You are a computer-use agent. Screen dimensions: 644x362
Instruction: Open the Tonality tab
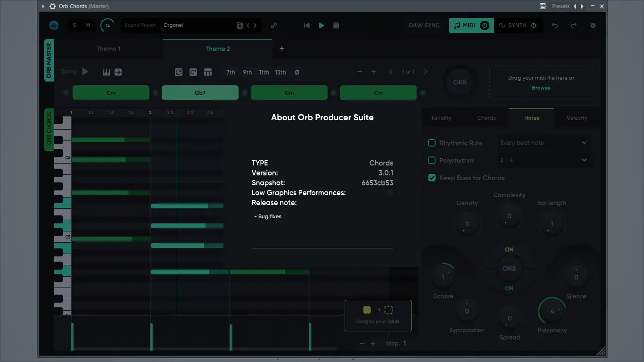[441, 118]
